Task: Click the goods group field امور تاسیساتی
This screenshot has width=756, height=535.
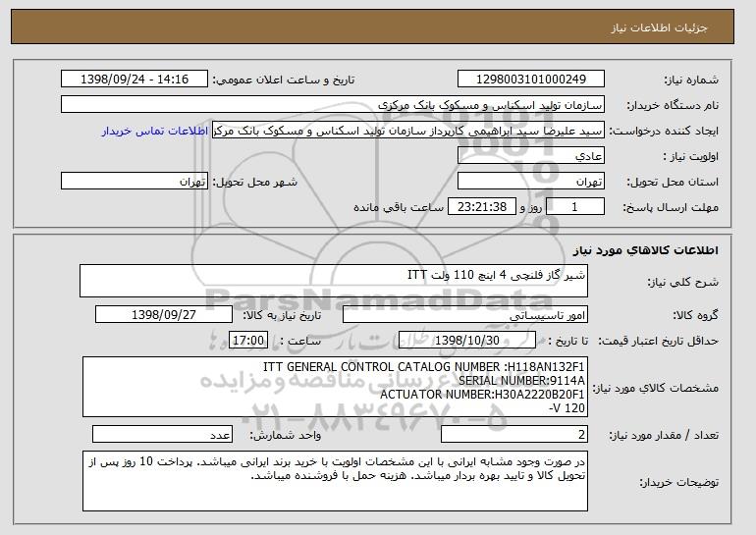Action: pos(465,315)
